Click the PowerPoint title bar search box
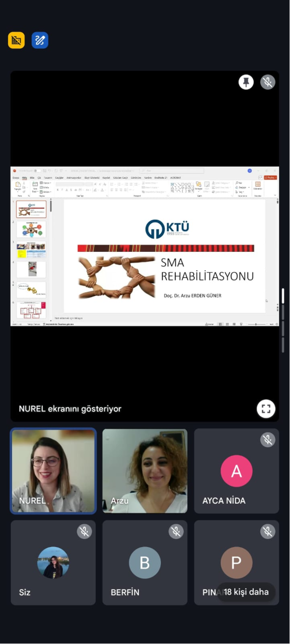Screen dimensions: 290x644 click(172, 171)
